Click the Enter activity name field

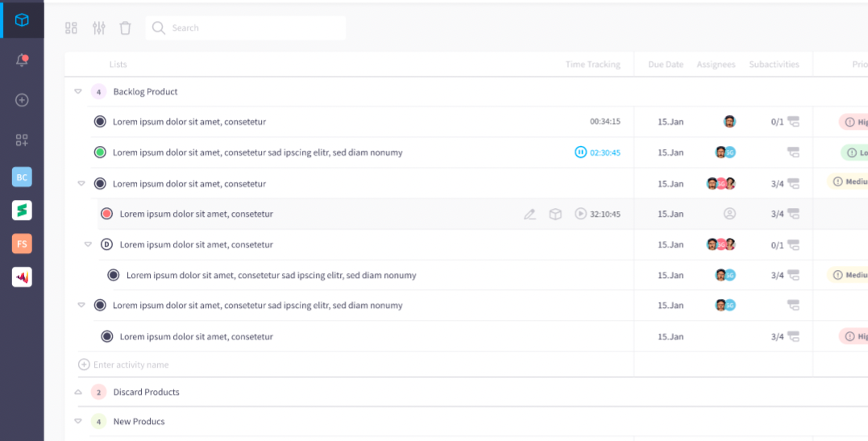242,365
